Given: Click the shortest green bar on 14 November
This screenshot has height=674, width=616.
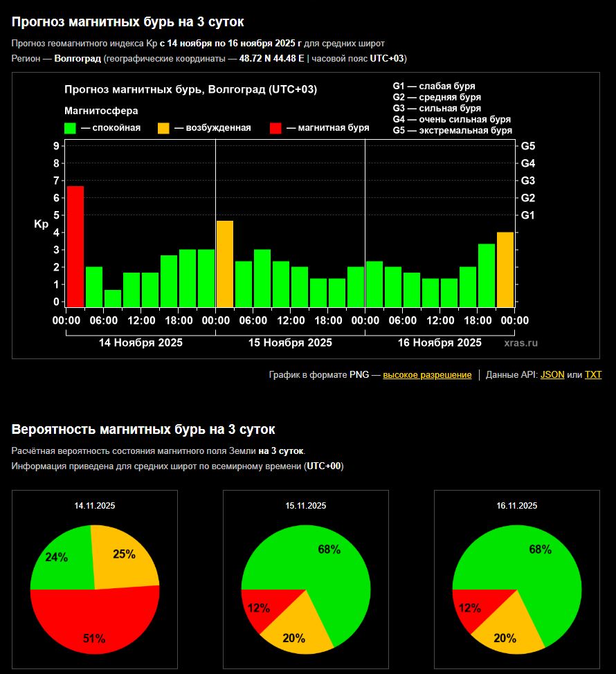Looking at the screenshot, I should coord(113,298).
